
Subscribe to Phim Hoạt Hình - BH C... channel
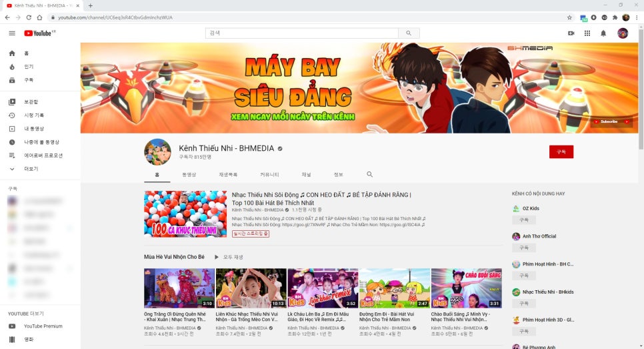coord(523,276)
